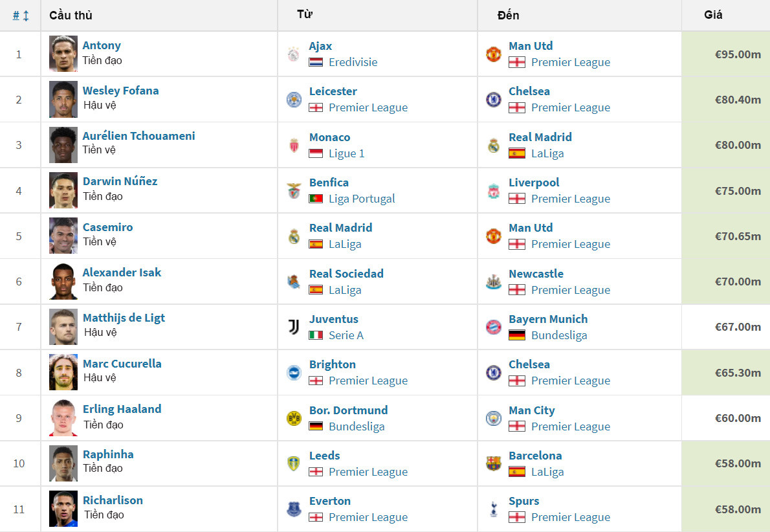Click the Netherlands flag beside Eredivisie

316,63
